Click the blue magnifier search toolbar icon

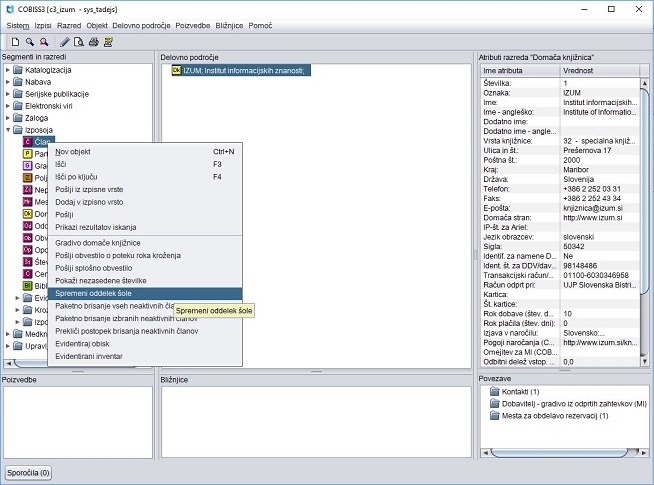coord(30,42)
